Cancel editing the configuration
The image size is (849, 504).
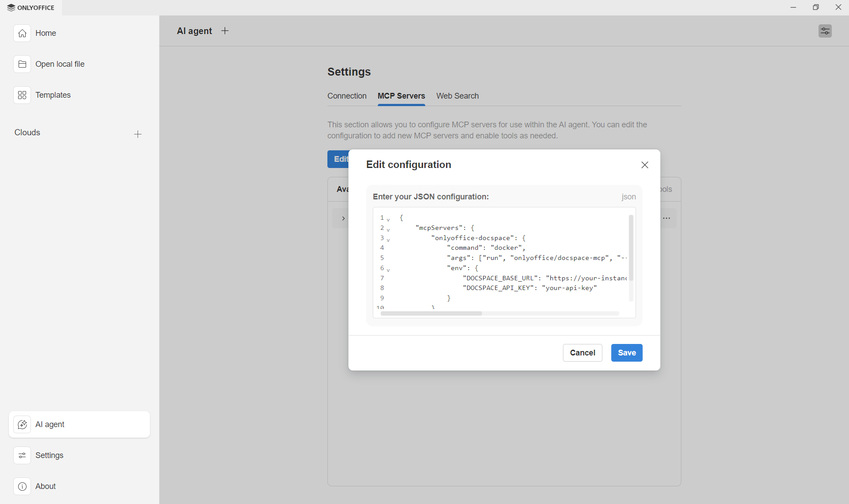[x=582, y=353]
